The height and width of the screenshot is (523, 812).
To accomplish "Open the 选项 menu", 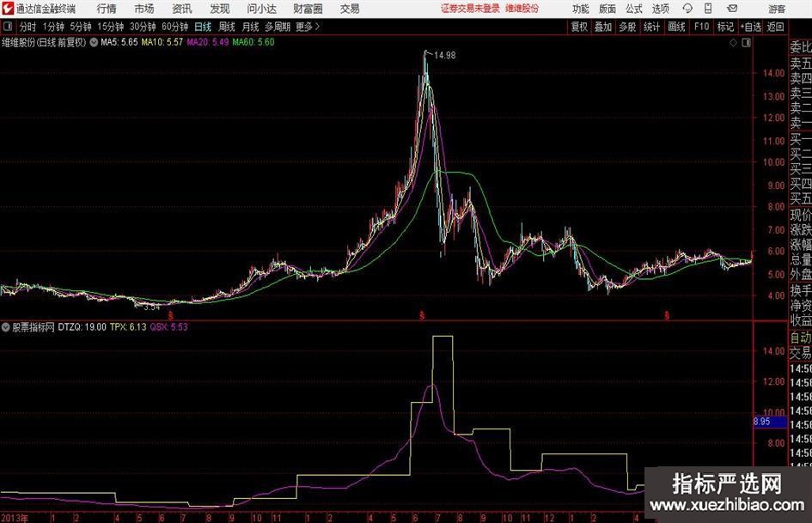I will click(661, 9).
